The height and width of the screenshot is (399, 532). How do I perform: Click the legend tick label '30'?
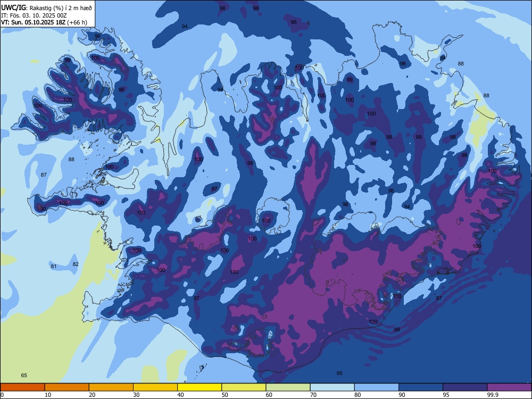coord(136,395)
